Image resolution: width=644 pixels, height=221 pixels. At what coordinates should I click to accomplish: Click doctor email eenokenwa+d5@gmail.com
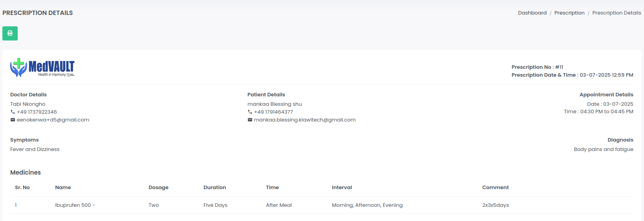53,120
